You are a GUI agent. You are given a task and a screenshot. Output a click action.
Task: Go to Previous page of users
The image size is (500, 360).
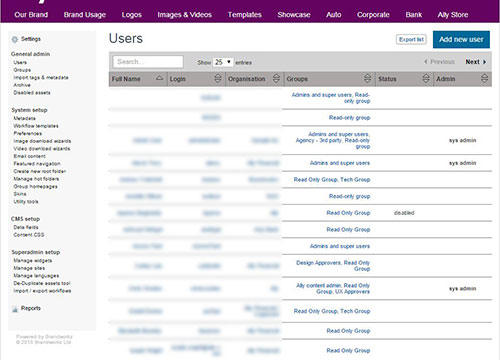click(439, 62)
